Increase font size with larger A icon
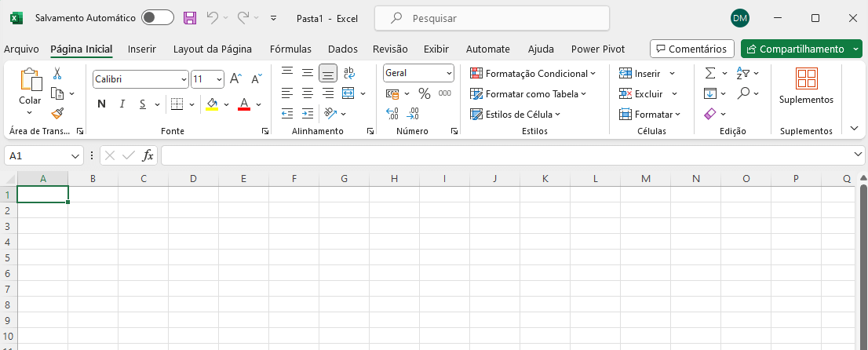The height and width of the screenshot is (350, 868). coord(235,79)
